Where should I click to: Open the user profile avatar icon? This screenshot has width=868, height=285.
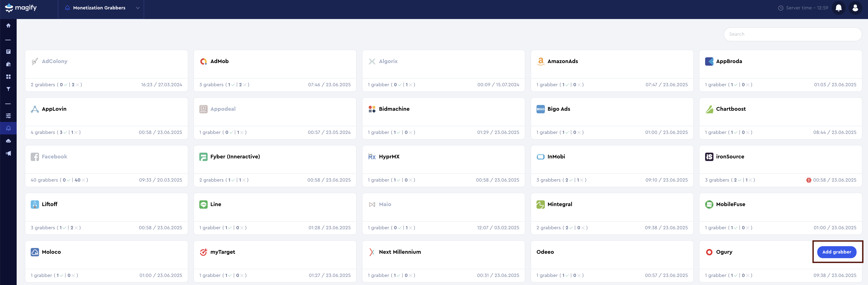[x=855, y=8]
